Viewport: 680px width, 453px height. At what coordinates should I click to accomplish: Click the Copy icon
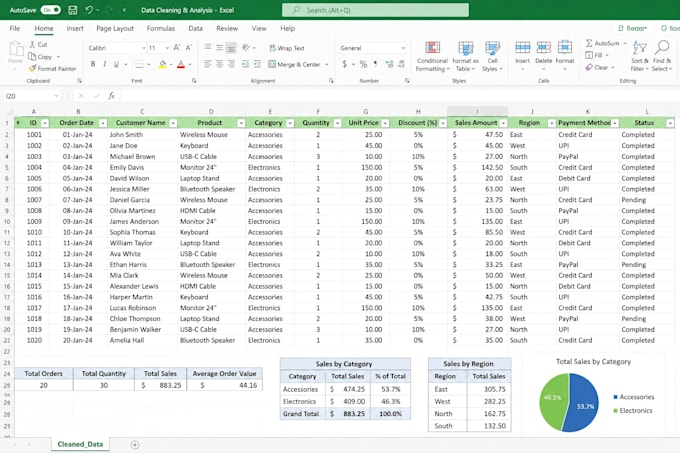32,56
